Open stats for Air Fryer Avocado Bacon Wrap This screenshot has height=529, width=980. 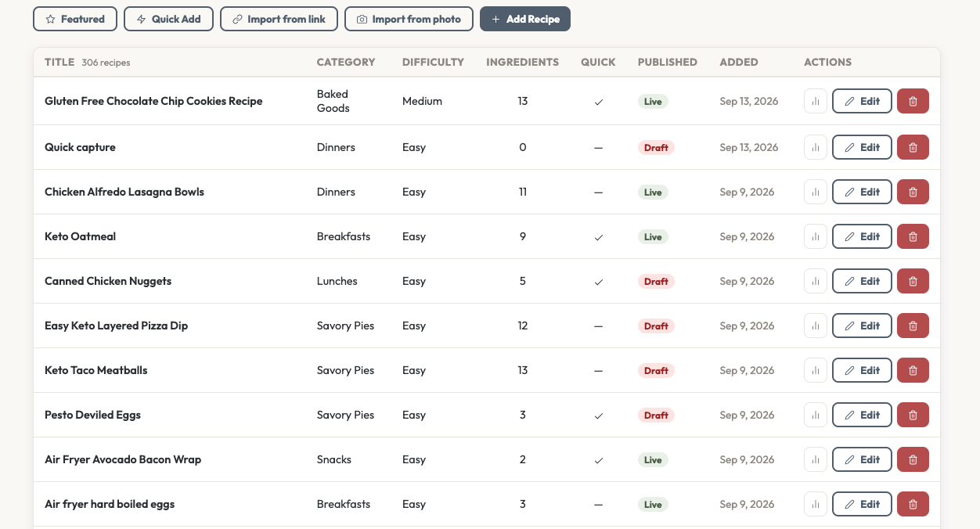coord(816,459)
